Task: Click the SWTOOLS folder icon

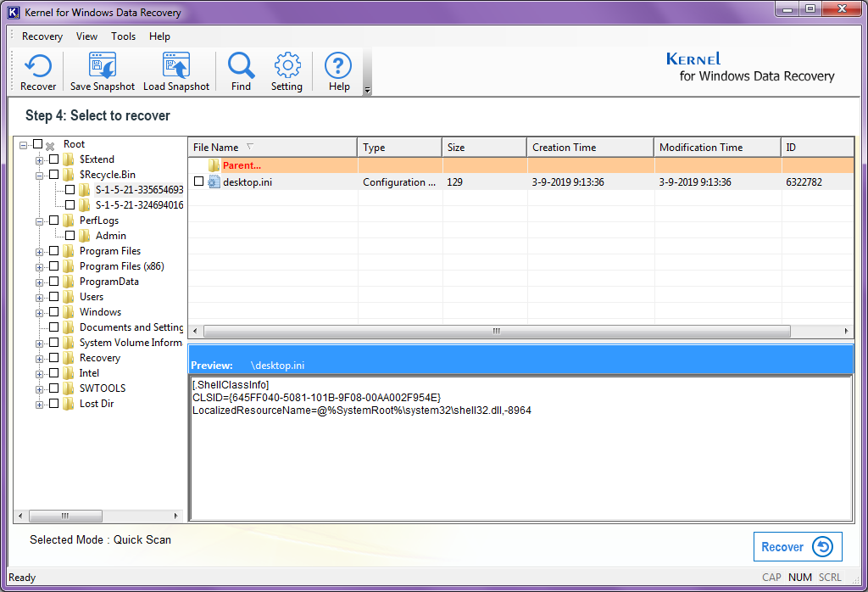Action: pyautogui.click(x=69, y=388)
